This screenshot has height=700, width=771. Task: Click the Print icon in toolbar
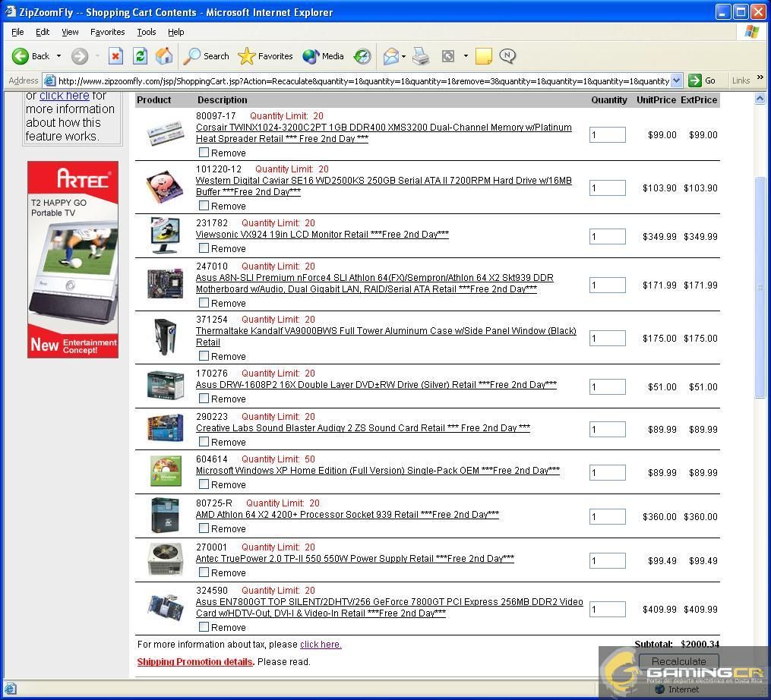(421, 56)
